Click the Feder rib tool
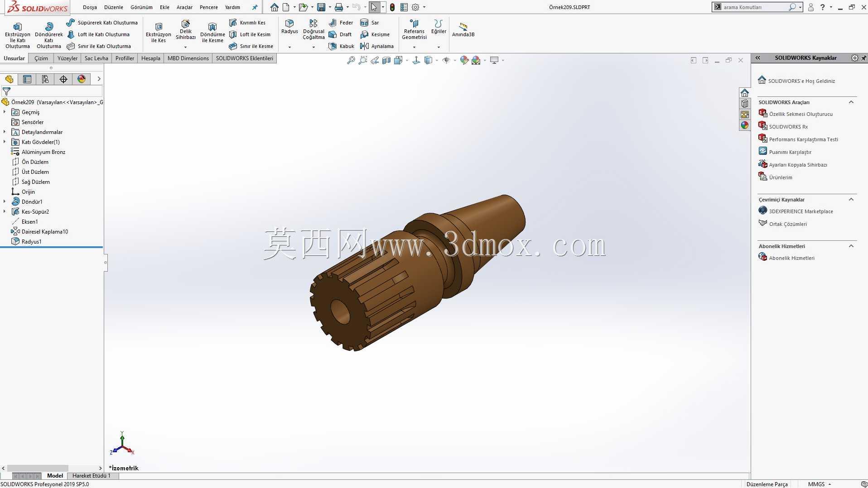Image resolution: width=868 pixels, height=488 pixels. [341, 23]
